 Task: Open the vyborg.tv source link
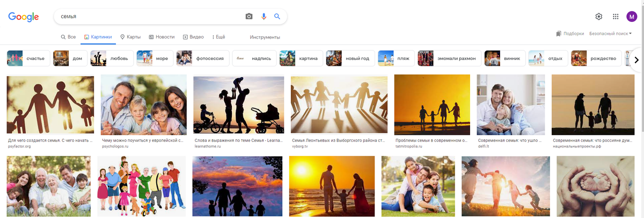tap(300, 146)
